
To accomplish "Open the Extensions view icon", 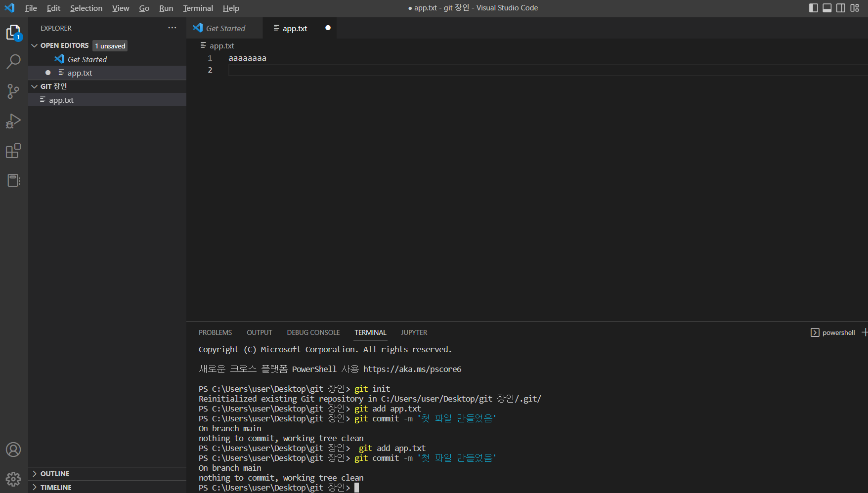I will (x=13, y=151).
